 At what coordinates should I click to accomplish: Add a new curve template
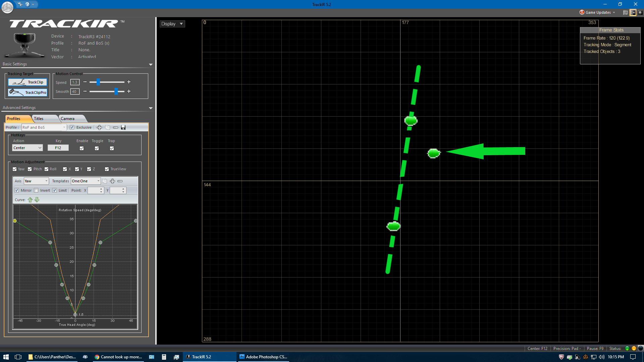click(112, 181)
